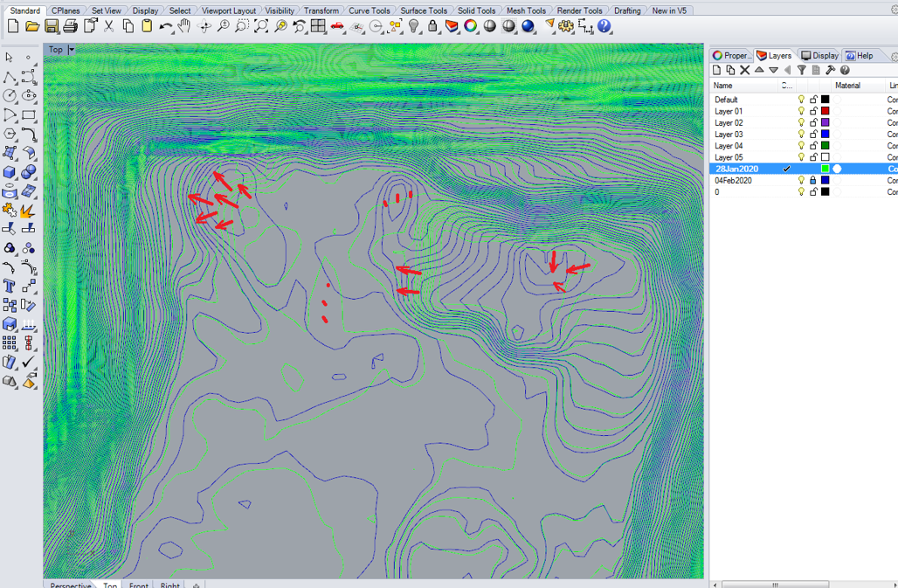Select the Circle tool in left toolbar

point(10,95)
